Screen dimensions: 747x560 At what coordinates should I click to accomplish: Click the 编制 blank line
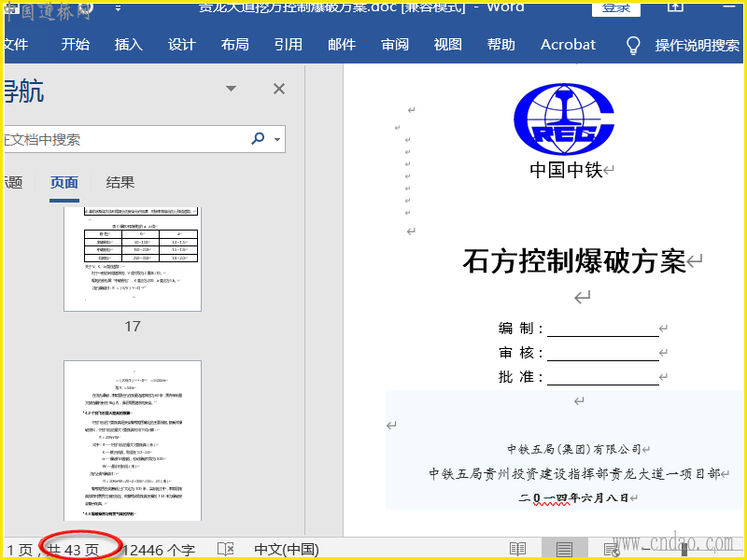coord(603,329)
